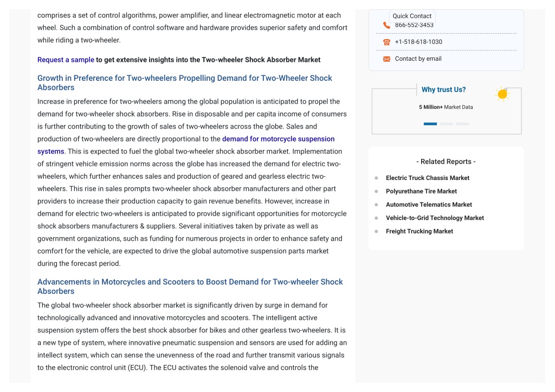
Task: Click the bullet beside Freight Trucking Market
Action: [x=376, y=232]
